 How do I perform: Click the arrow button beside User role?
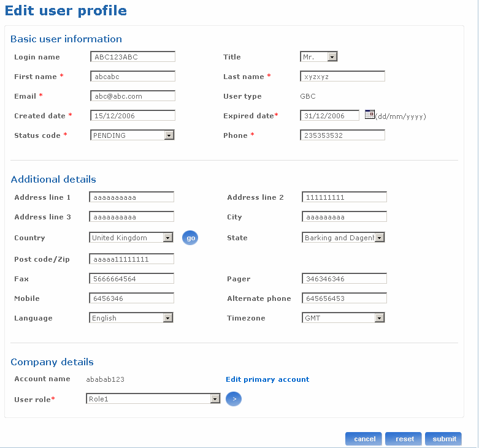coord(234,399)
